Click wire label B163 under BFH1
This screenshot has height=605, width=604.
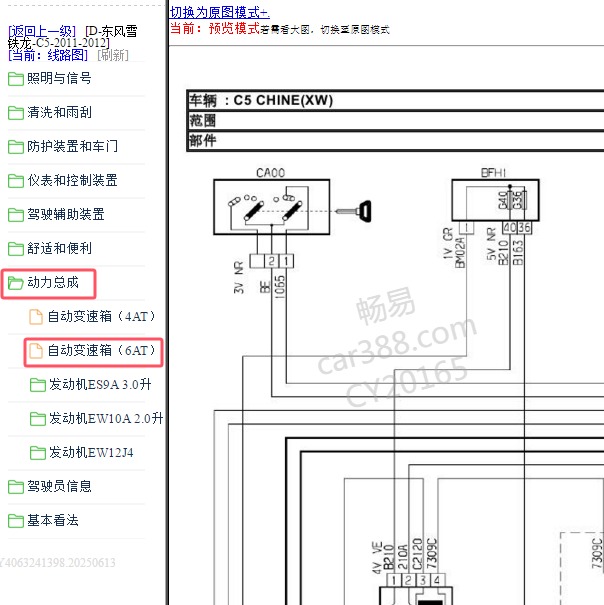click(x=518, y=252)
